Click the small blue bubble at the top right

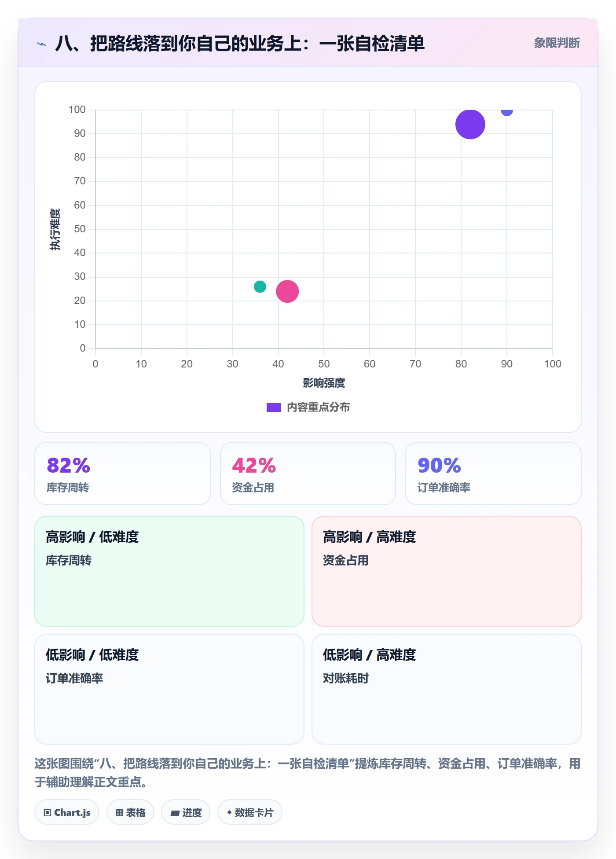(507, 110)
